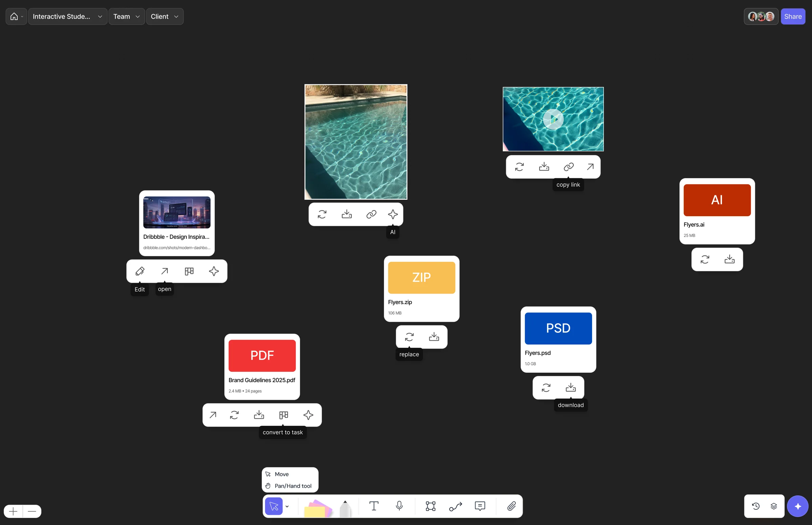Zoom out with the minus button
812x525 pixels.
(x=32, y=511)
